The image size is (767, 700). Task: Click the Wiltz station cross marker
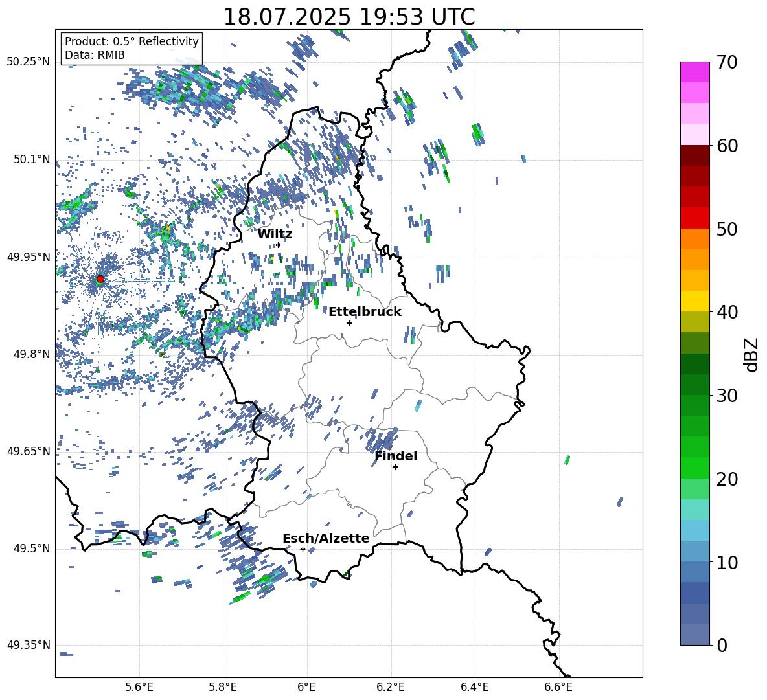point(279,245)
